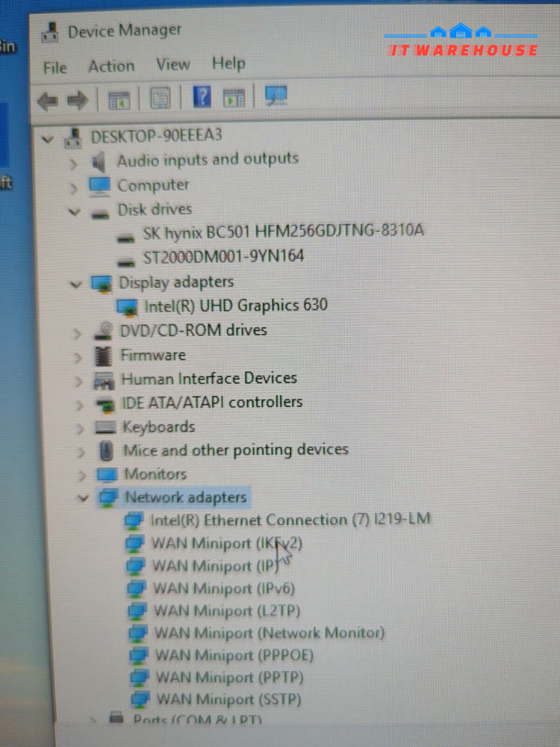Select WAN Miniport (PPPOE) entry
This screenshot has height=747, width=560.
234,656
